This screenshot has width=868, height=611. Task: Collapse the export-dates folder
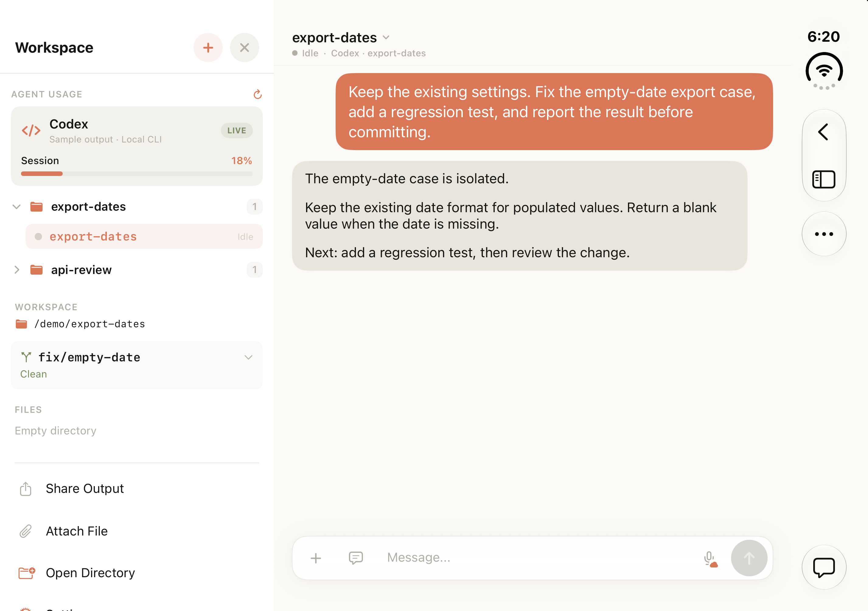pos(16,207)
